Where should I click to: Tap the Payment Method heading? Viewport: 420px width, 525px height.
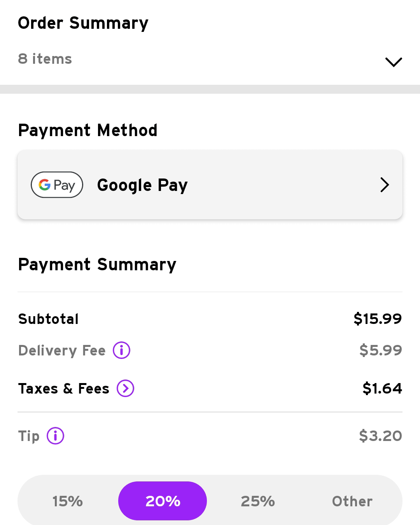coord(88,130)
